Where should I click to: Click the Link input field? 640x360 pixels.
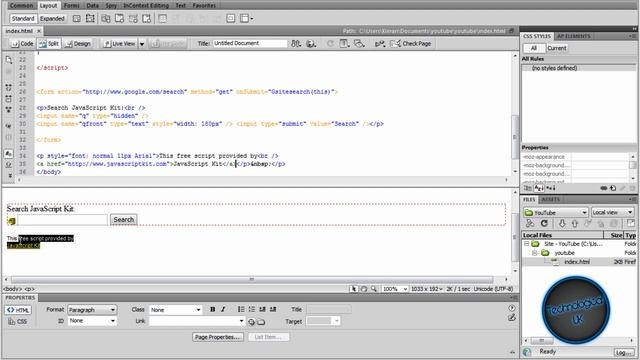(x=197, y=321)
